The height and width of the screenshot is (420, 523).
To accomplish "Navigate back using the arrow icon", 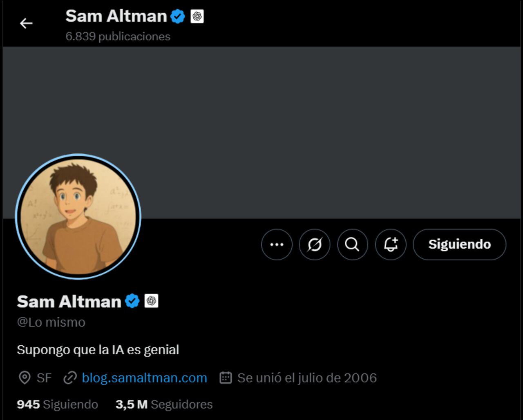I will 26,23.
